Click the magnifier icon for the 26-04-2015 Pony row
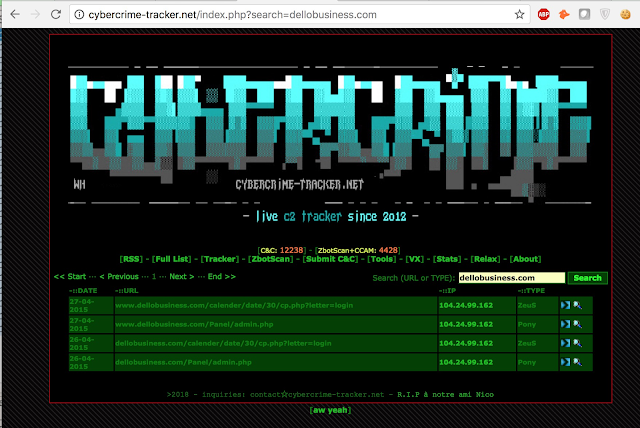Screen dimensions: 640x428 (x=578, y=362)
